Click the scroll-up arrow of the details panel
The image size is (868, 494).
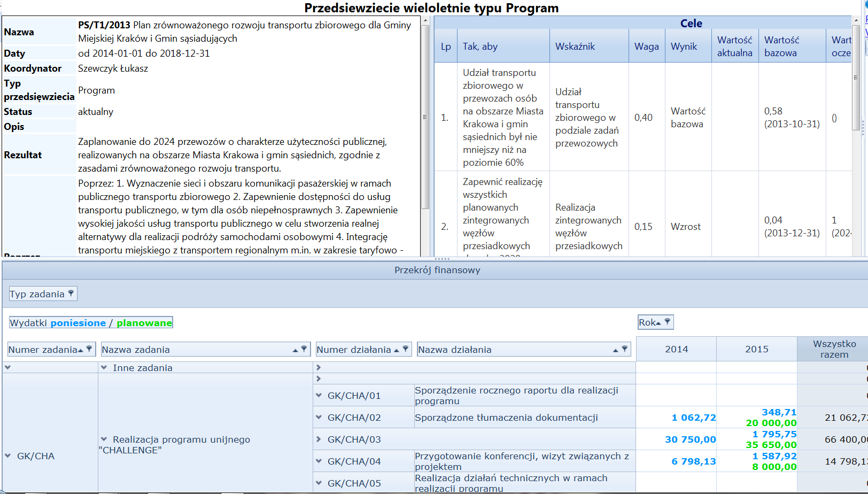point(425,21)
